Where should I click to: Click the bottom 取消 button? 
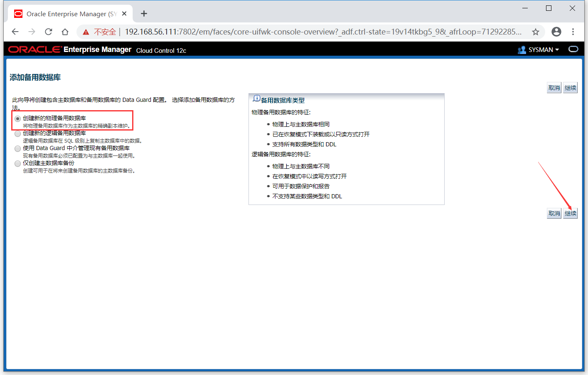coord(554,213)
